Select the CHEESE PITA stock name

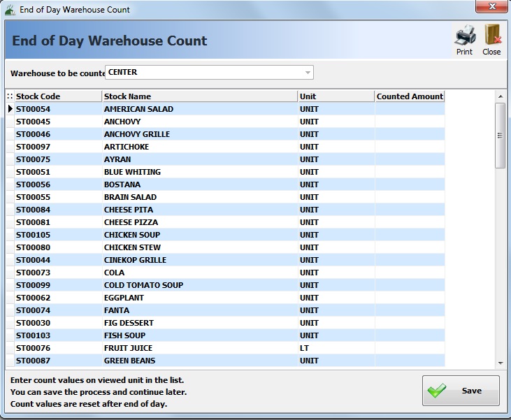129,210
